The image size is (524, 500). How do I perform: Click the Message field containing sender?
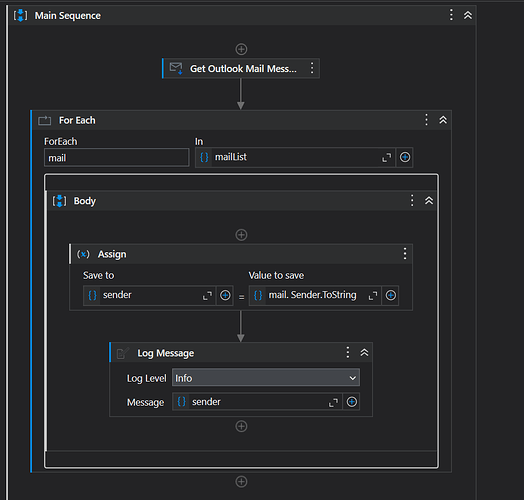[257, 402]
